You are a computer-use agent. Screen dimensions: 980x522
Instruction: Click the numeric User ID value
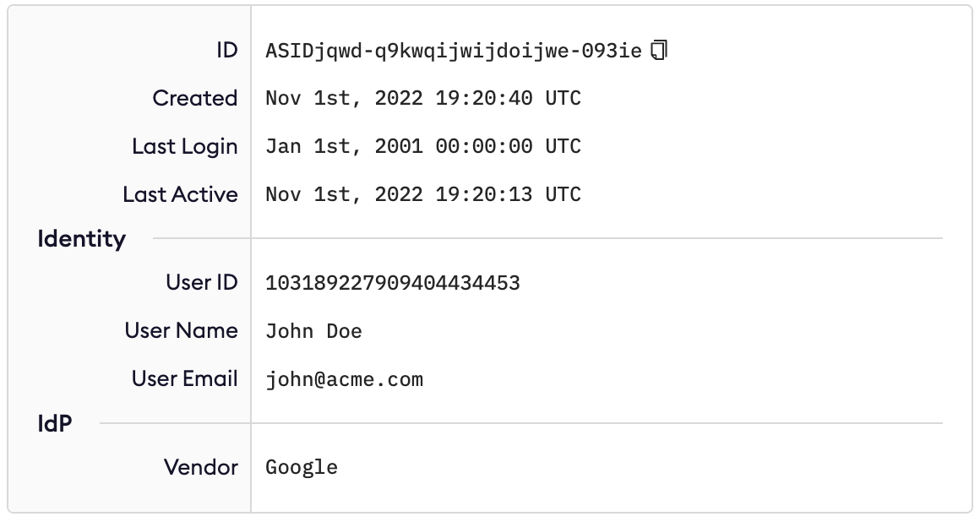[393, 283]
